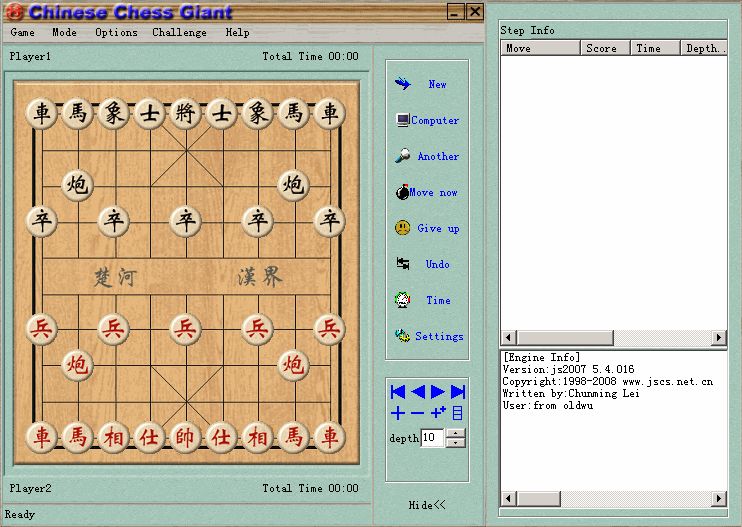Screen dimensions: 742x527
Task: Click the Time clock icon
Action: tap(402, 300)
